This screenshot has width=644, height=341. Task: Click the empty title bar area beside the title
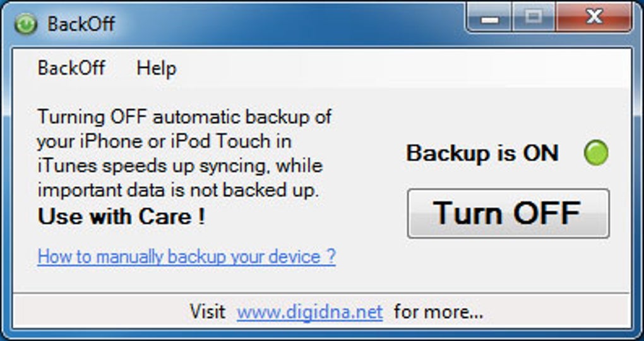284,24
